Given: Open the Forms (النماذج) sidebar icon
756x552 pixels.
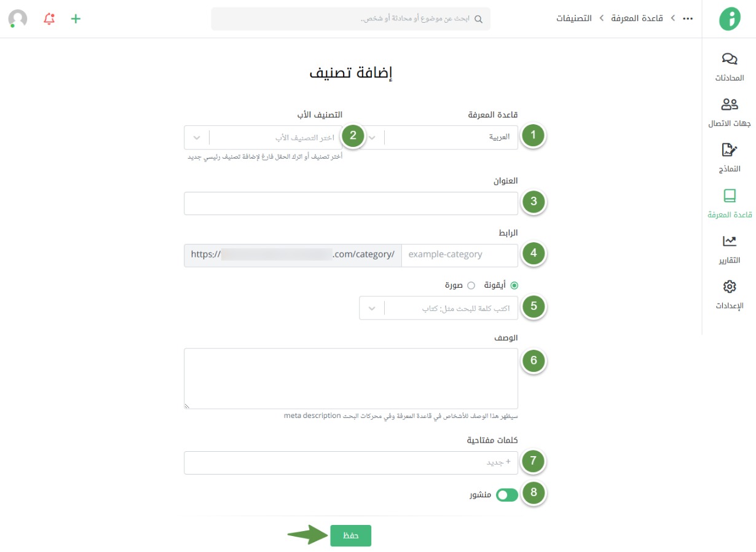Looking at the screenshot, I should pos(729,151).
